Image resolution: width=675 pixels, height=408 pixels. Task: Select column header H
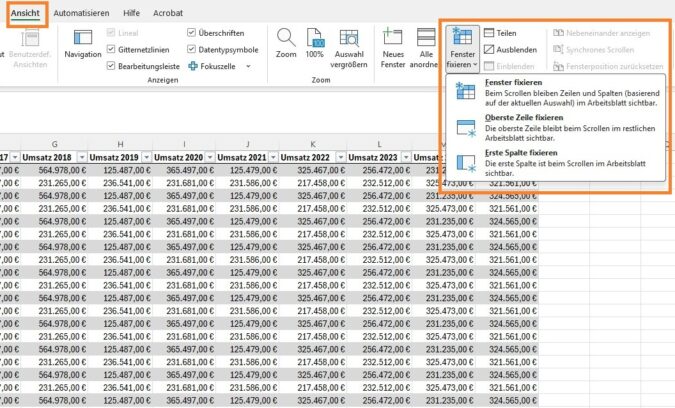120,144
